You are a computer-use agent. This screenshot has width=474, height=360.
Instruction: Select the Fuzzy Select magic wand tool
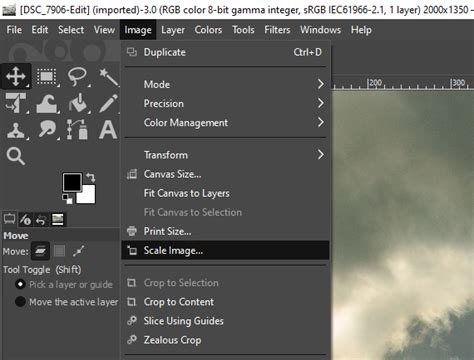click(x=109, y=77)
